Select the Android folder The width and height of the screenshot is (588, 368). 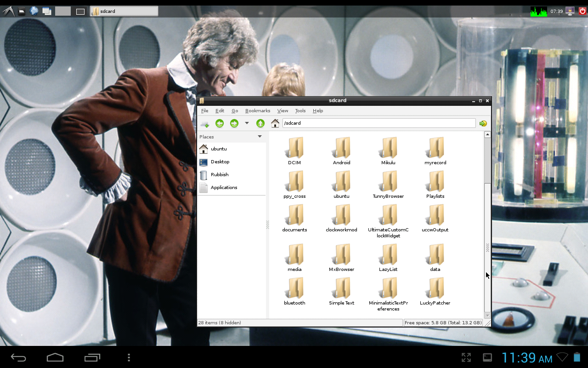tap(341, 151)
